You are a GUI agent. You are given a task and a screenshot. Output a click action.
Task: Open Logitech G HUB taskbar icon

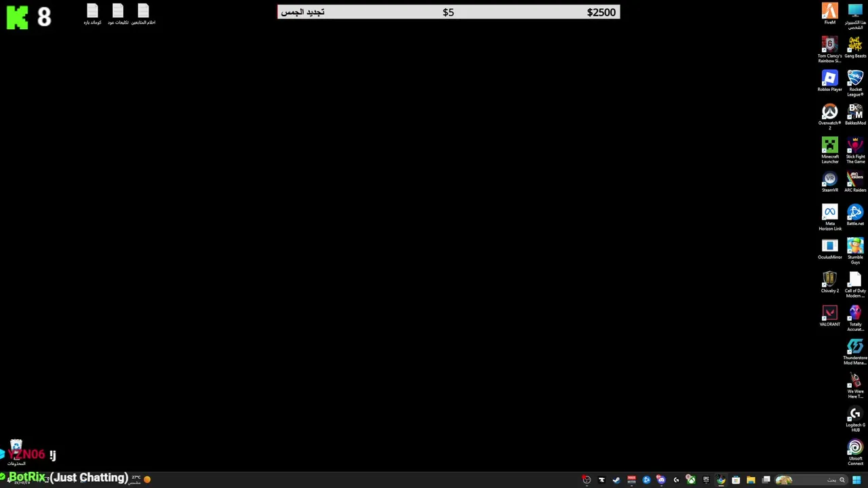676,480
